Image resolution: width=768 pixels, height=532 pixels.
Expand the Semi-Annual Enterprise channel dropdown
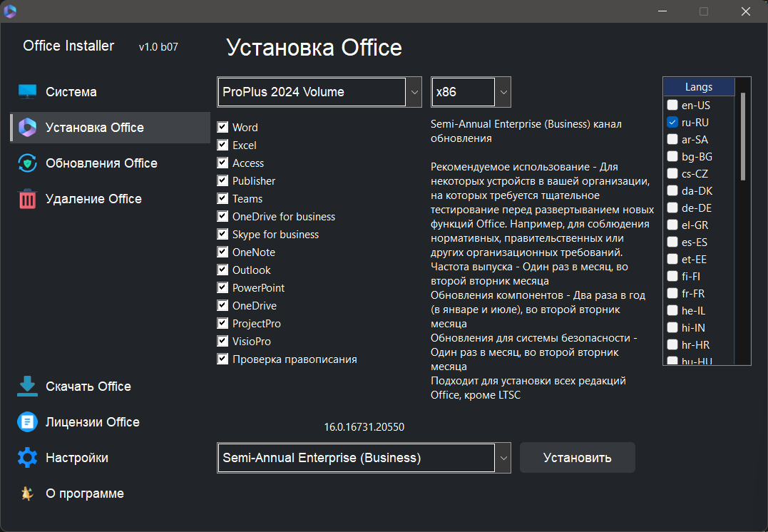[503, 457]
